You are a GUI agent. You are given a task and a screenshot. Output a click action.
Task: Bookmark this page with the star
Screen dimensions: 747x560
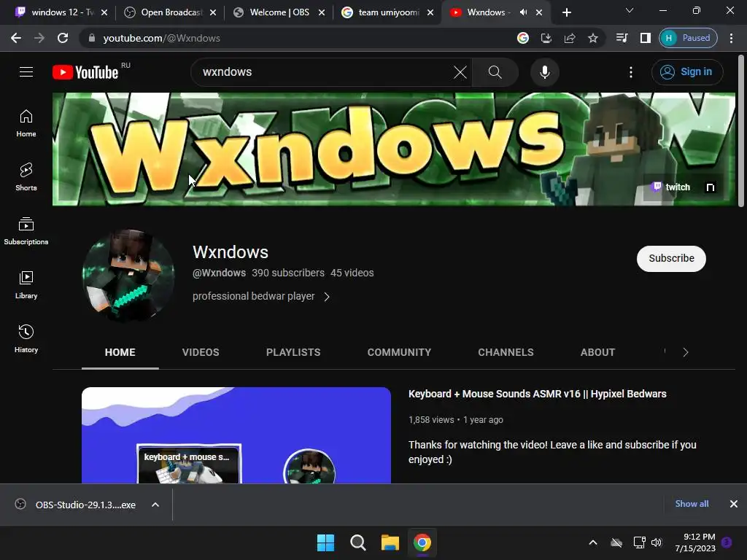[592, 38]
